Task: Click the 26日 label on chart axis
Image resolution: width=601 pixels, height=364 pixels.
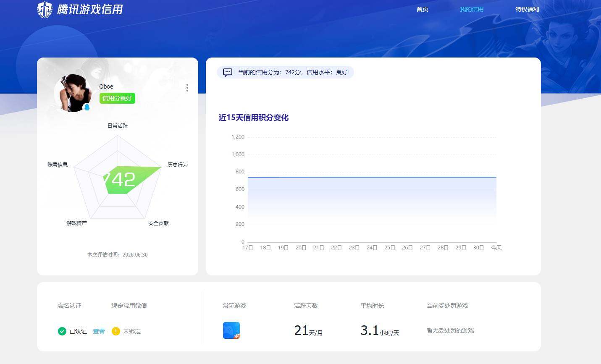Action: point(407,248)
